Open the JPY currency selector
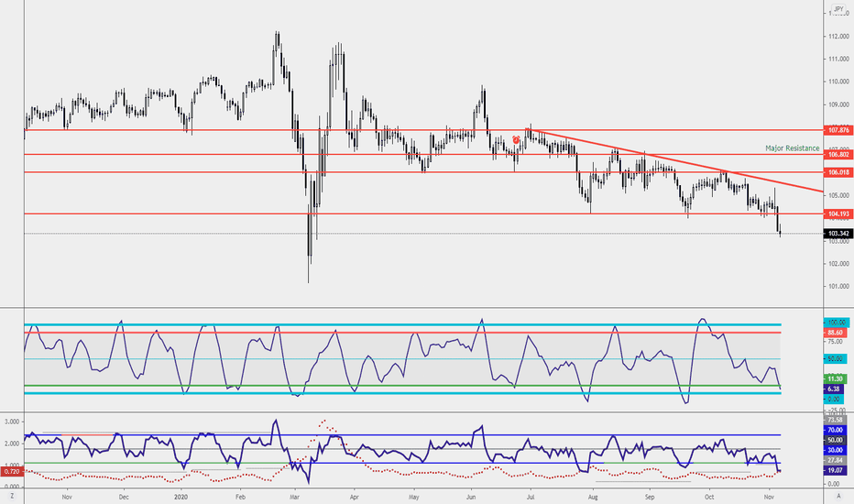 click(838, 9)
